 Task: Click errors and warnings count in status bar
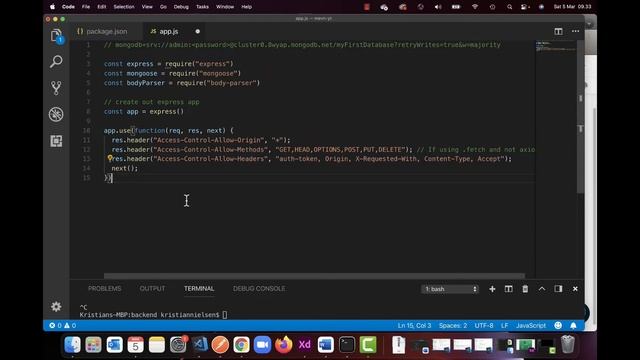(x=62, y=325)
